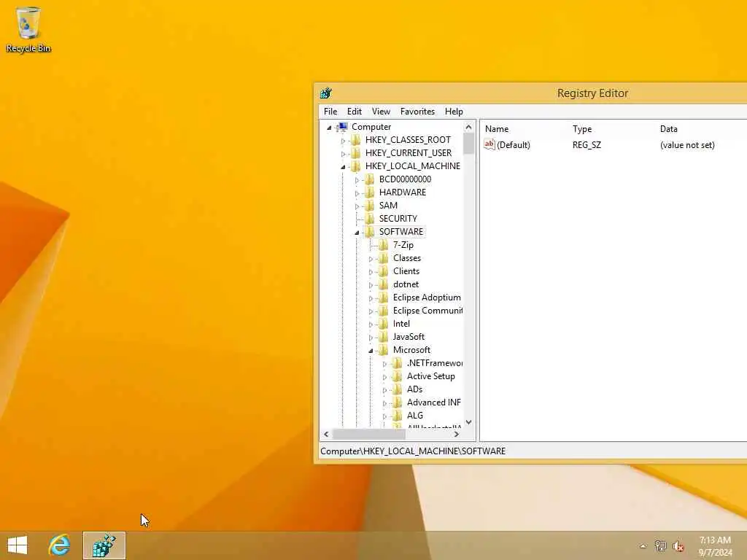Click the tree's vertical scrollbar thumb
Image resolution: width=747 pixels, height=560 pixels.
point(469,144)
